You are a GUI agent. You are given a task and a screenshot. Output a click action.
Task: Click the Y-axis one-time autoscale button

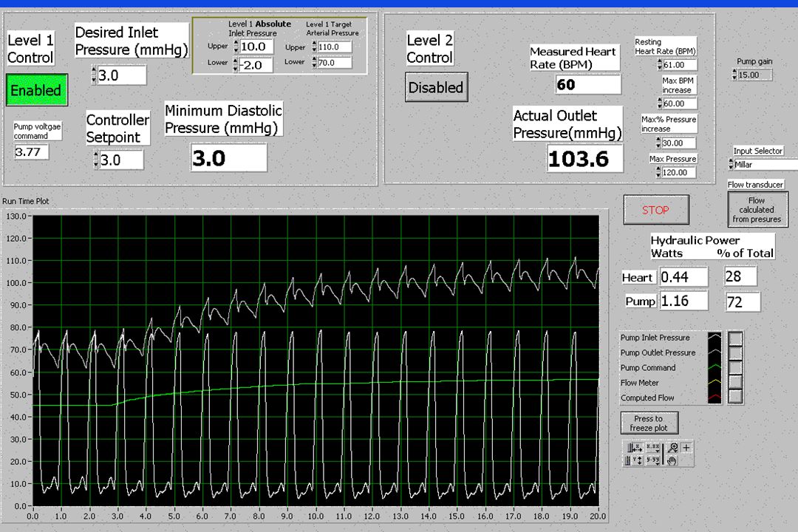tap(637, 461)
